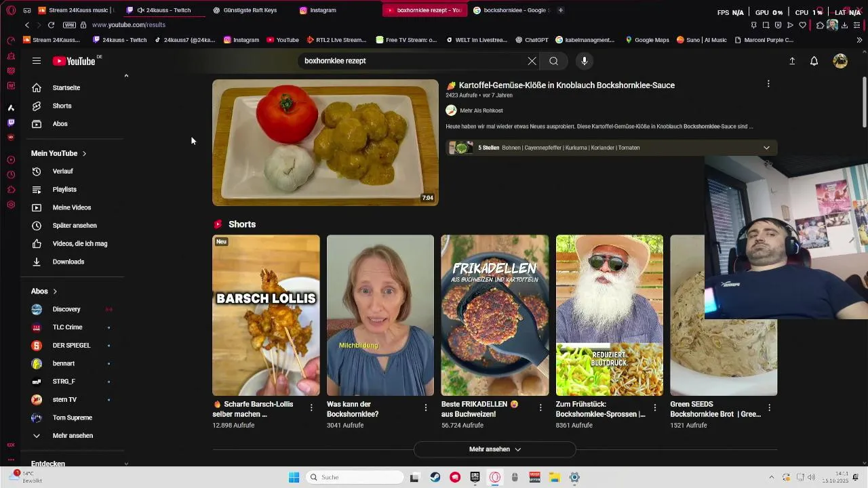868x488 pixels.
Task: Run search with the magnifier button
Action: pyautogui.click(x=554, y=61)
